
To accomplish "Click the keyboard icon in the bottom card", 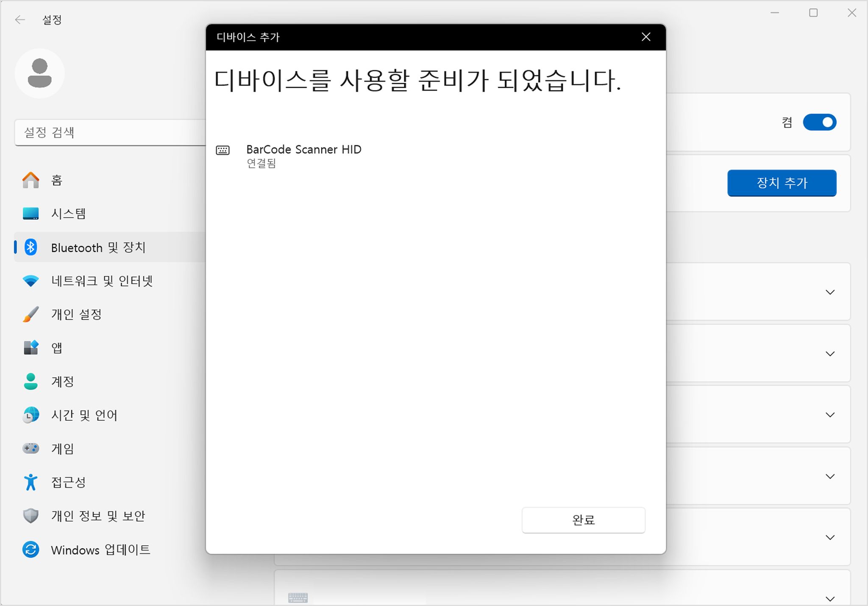I will click(x=298, y=598).
